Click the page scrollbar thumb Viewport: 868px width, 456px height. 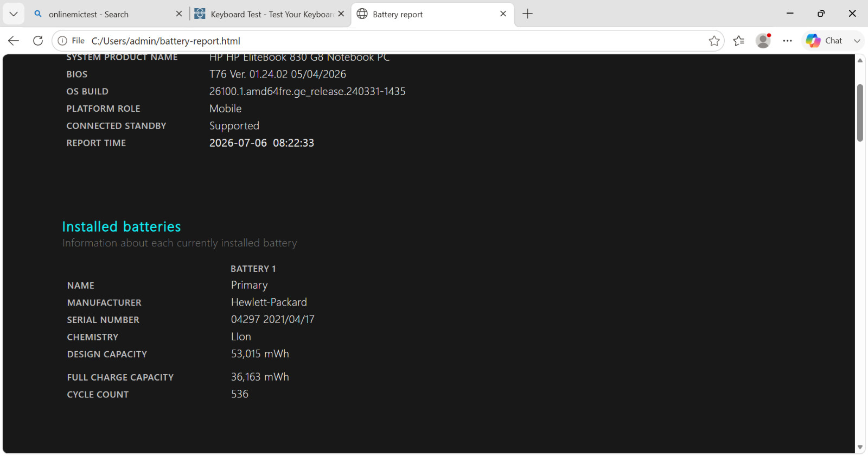pos(860,113)
